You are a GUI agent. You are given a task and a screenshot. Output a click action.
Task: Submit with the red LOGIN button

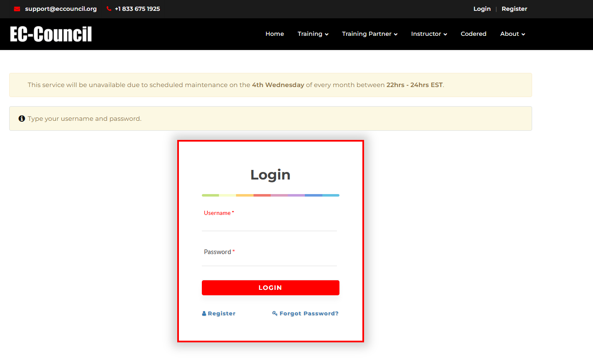pyautogui.click(x=271, y=288)
